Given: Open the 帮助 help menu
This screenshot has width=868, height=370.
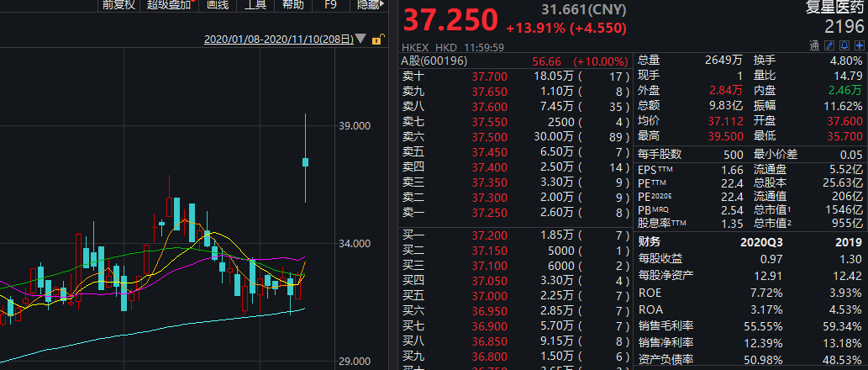Looking at the screenshot, I should 293,5.
